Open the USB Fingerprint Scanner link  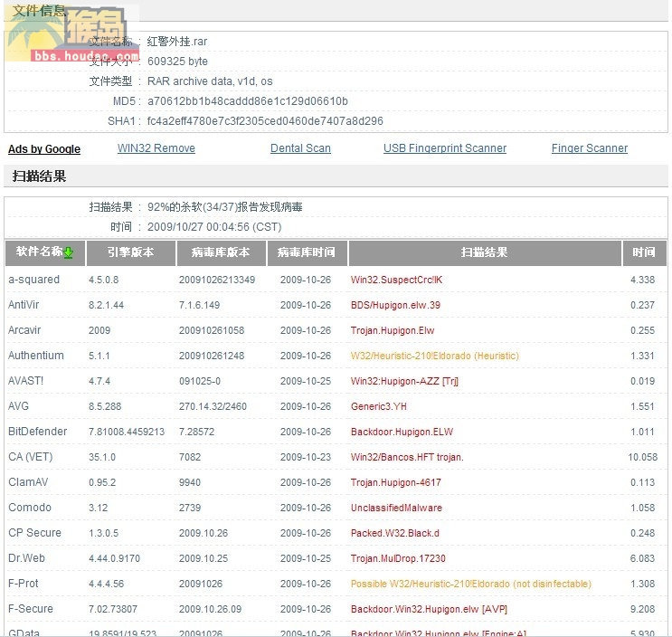pos(445,148)
